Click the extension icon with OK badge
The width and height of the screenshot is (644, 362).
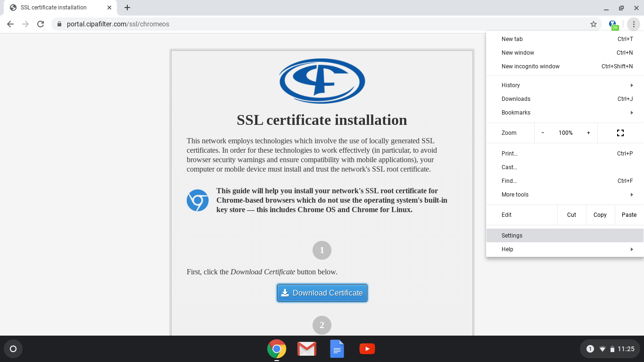coord(613,25)
